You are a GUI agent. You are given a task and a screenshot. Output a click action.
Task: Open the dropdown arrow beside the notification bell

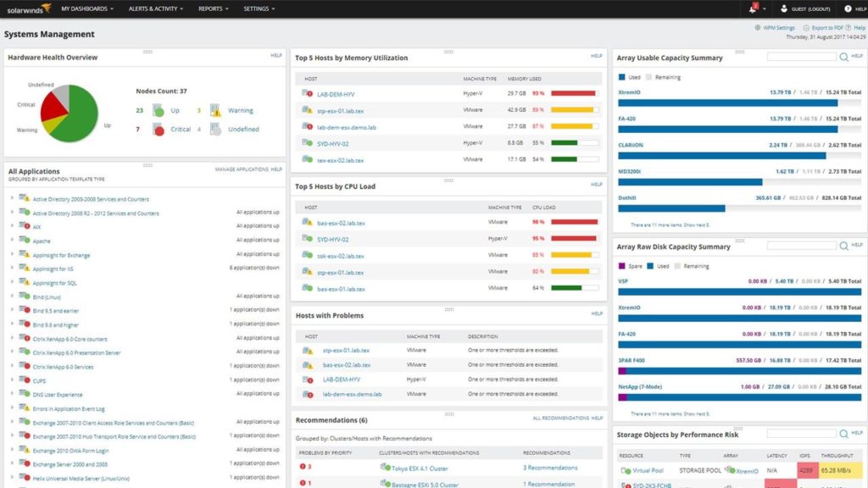pos(765,9)
